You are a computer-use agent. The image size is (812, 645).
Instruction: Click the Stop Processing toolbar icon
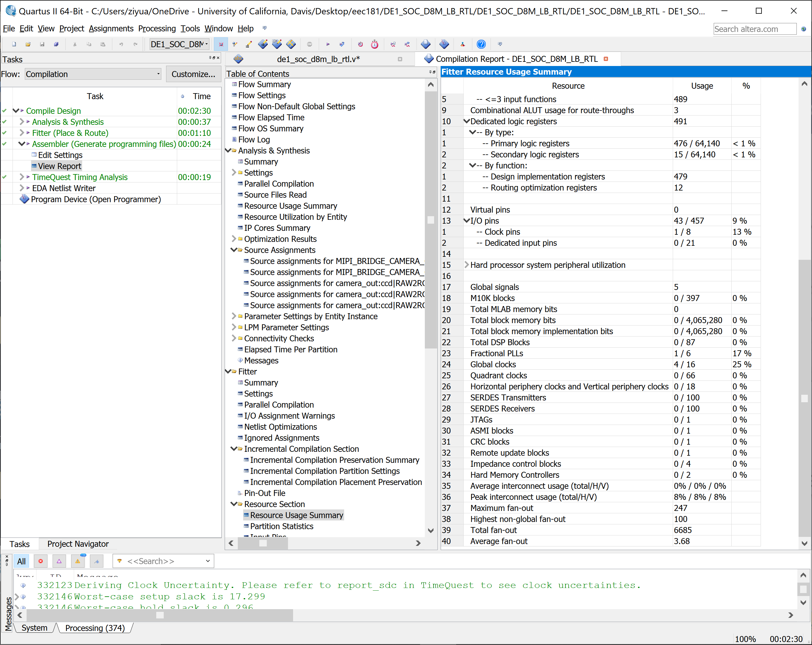click(x=309, y=44)
